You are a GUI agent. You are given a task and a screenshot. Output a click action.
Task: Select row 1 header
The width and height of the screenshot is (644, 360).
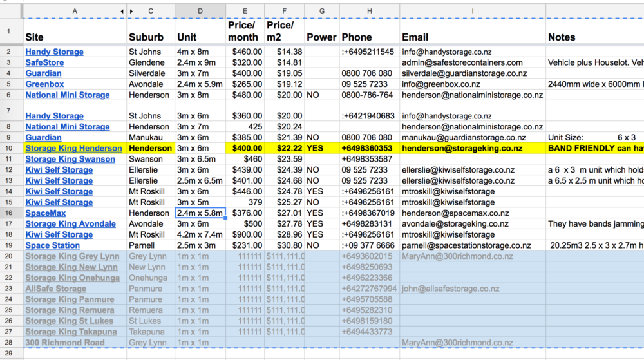pos(8,31)
